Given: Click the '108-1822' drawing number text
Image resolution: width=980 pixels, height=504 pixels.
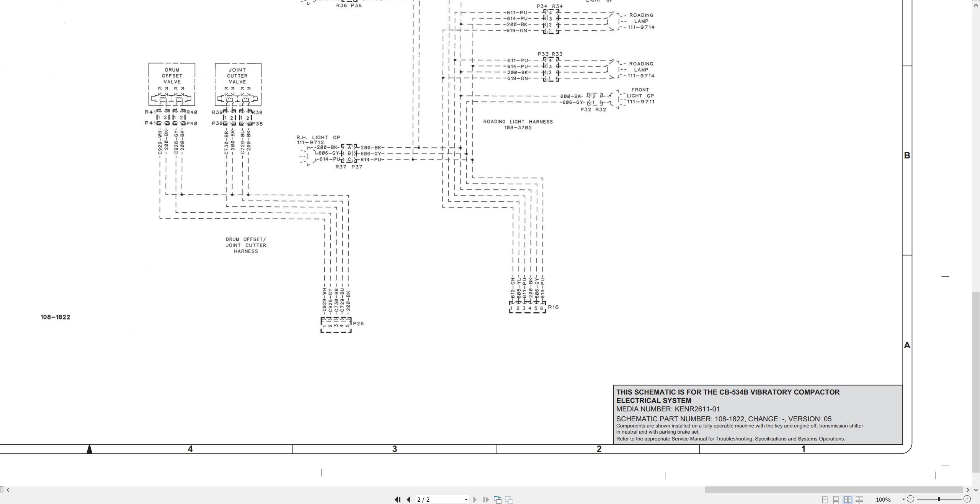Looking at the screenshot, I should pyautogui.click(x=56, y=317).
